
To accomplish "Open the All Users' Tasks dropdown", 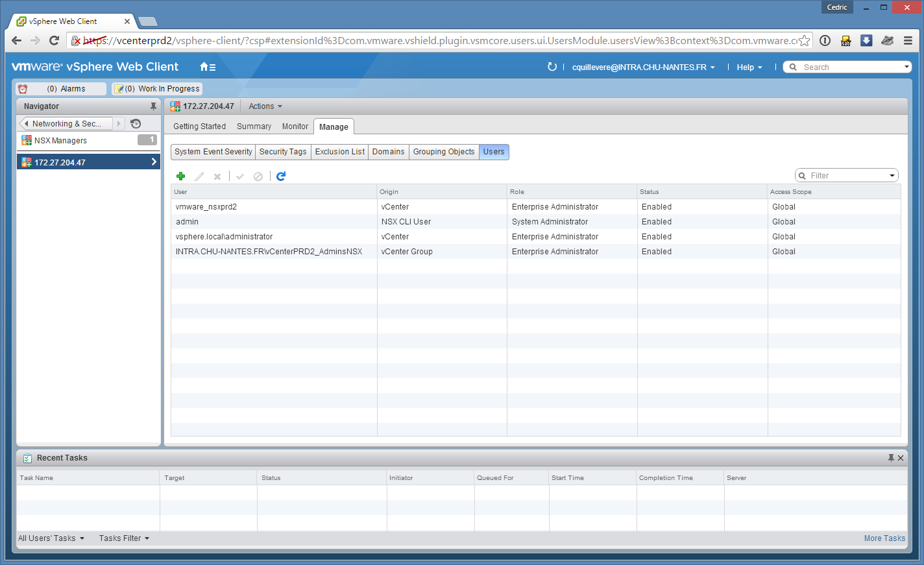I will pos(51,538).
